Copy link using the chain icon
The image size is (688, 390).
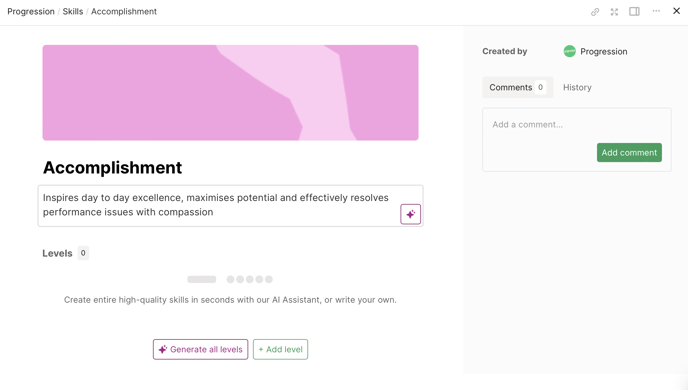coord(595,12)
